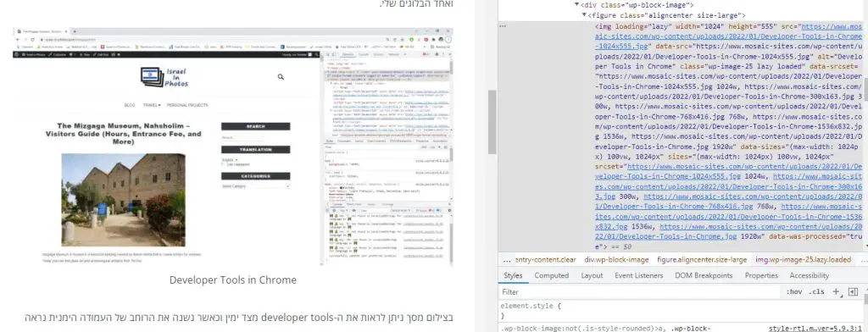Toggle element state with the :hov button
The image size is (868, 332).
793,291
